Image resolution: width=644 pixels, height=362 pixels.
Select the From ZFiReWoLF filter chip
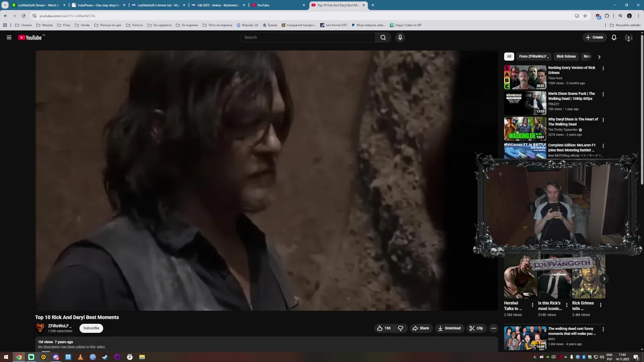534,57
